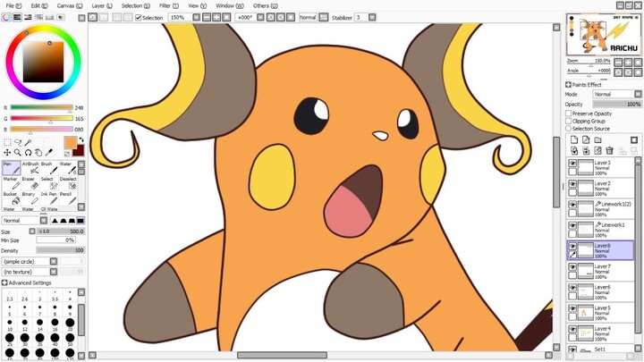Image resolution: width=644 pixels, height=362 pixels.
Task: Open the Canvas menu
Action: click(70, 5)
